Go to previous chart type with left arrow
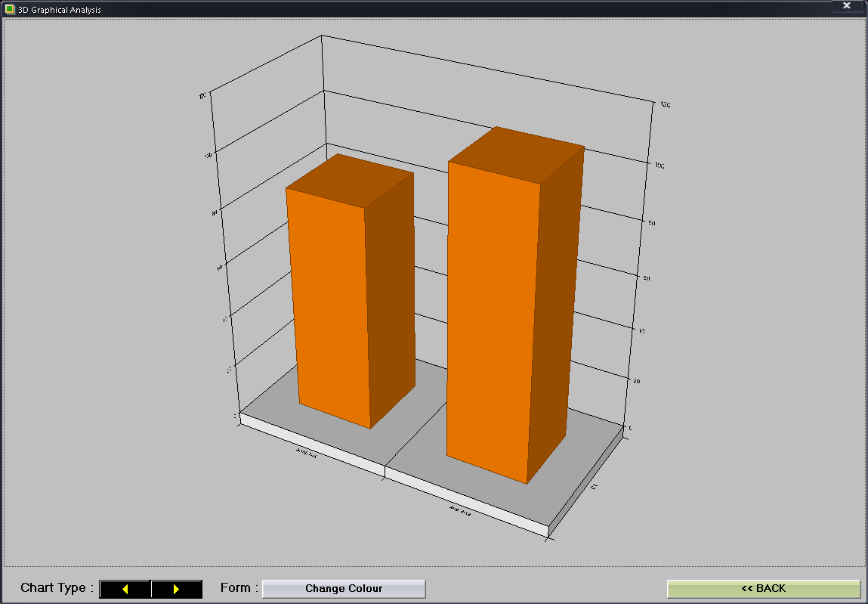 coord(125,589)
